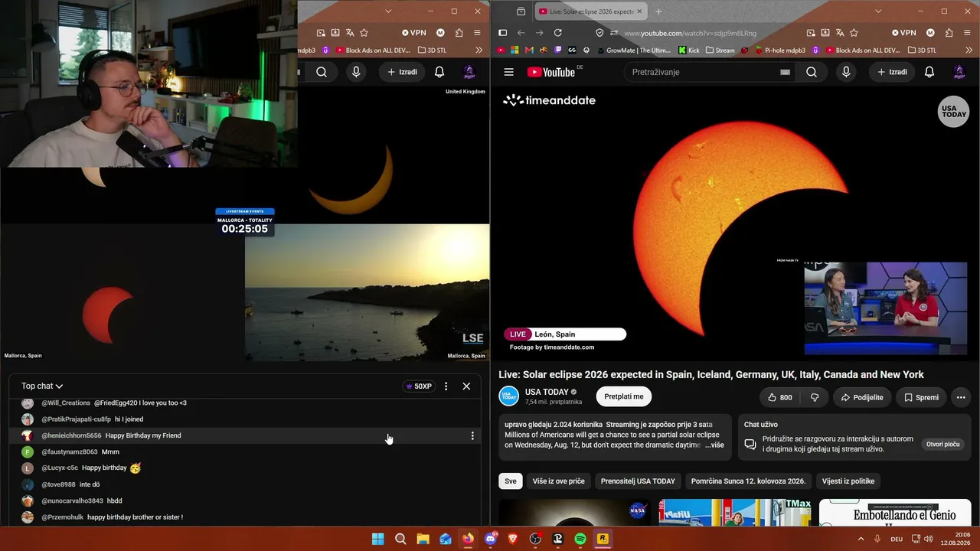Screen dimensions: 980x551
Task: Expand Top chat mode dropdown
Action: 42,386
